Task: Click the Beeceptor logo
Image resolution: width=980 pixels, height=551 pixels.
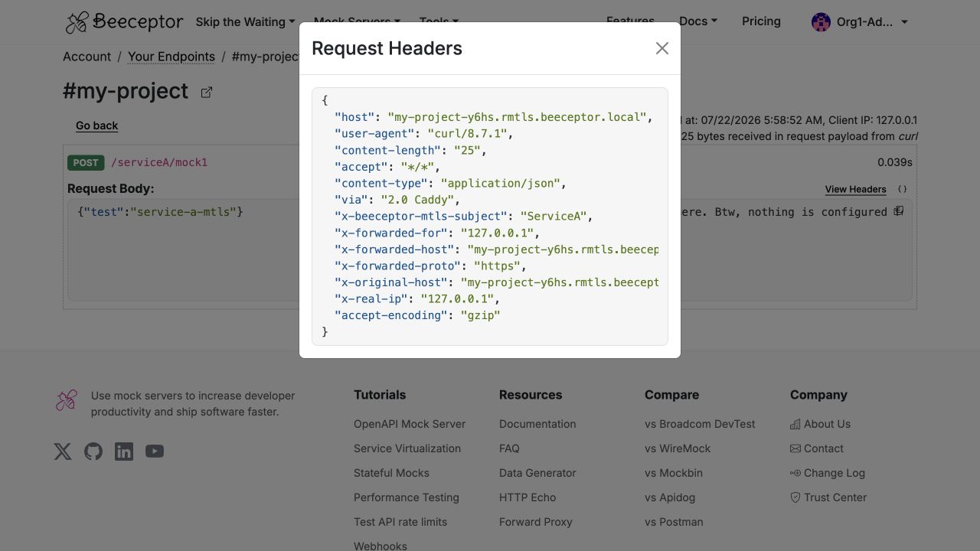Action: click(x=124, y=22)
